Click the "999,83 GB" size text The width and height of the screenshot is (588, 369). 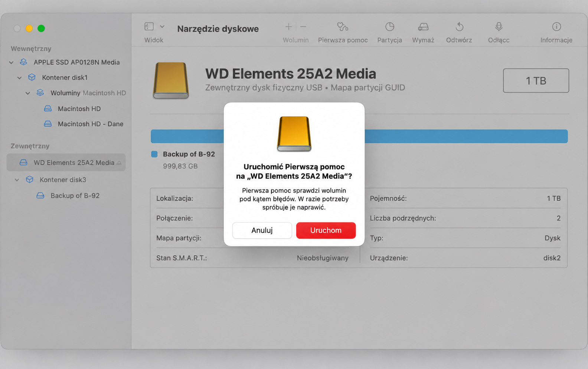(180, 166)
